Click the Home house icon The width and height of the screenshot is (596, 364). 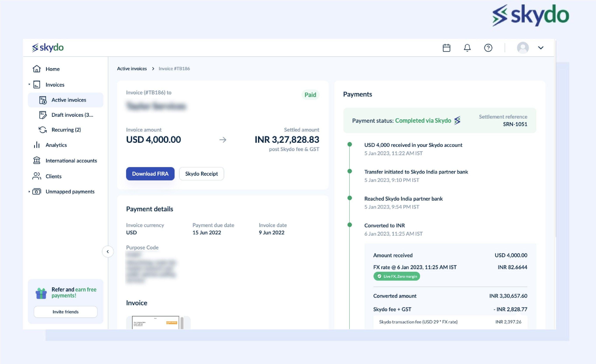37,69
